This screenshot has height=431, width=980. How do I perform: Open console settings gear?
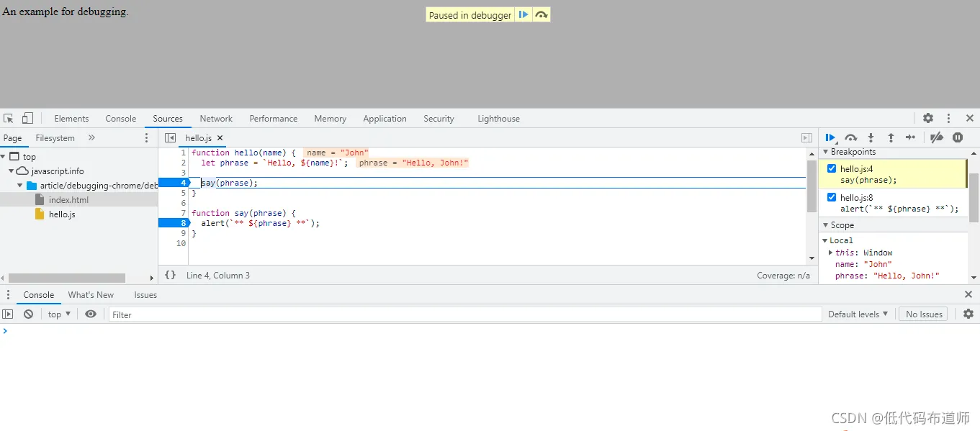(x=968, y=314)
